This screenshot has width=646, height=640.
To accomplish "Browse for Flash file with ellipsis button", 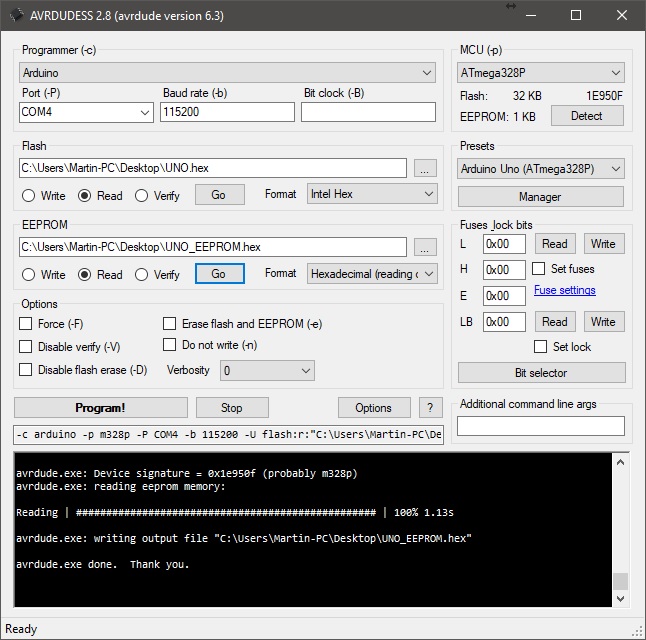I will point(425,168).
